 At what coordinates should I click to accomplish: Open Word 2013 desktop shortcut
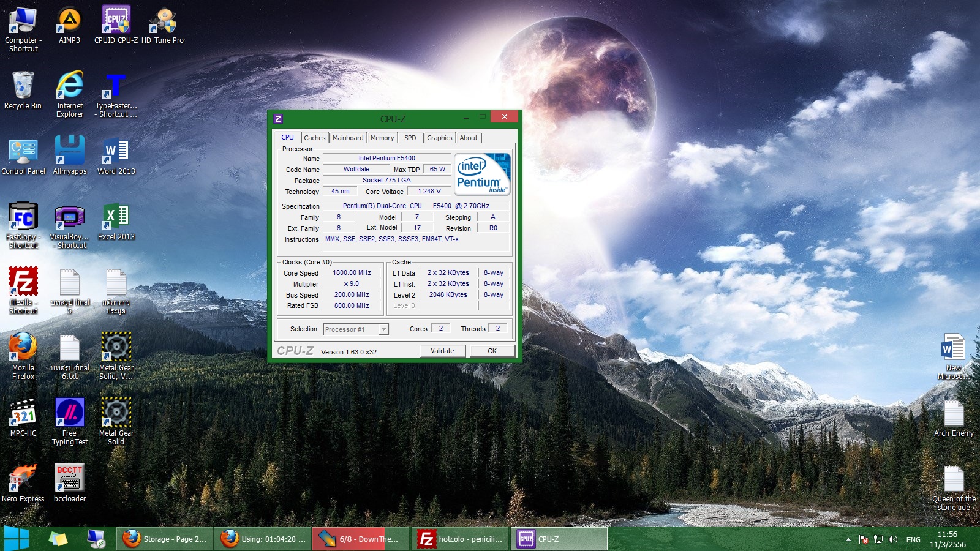[x=116, y=156]
